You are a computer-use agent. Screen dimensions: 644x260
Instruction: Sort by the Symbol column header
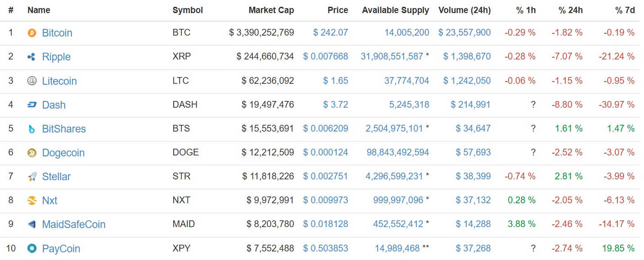(188, 10)
